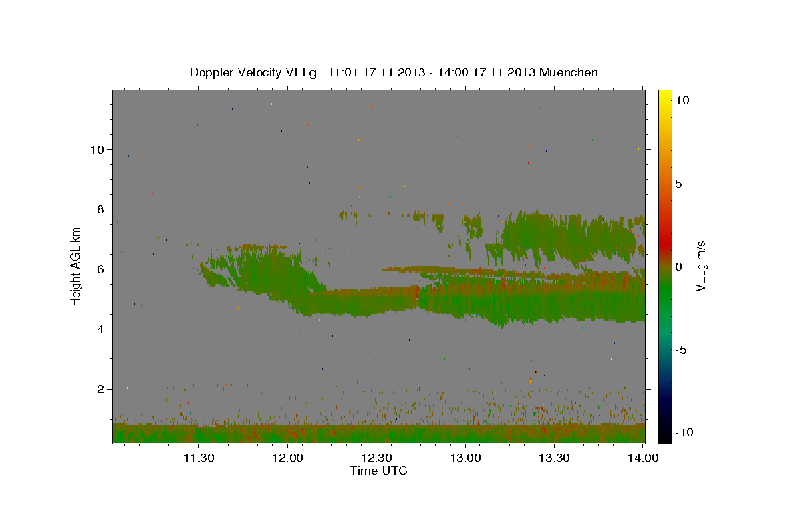Click the 12:30 time tick label
This screenshot has height=532, width=798.
point(376,458)
